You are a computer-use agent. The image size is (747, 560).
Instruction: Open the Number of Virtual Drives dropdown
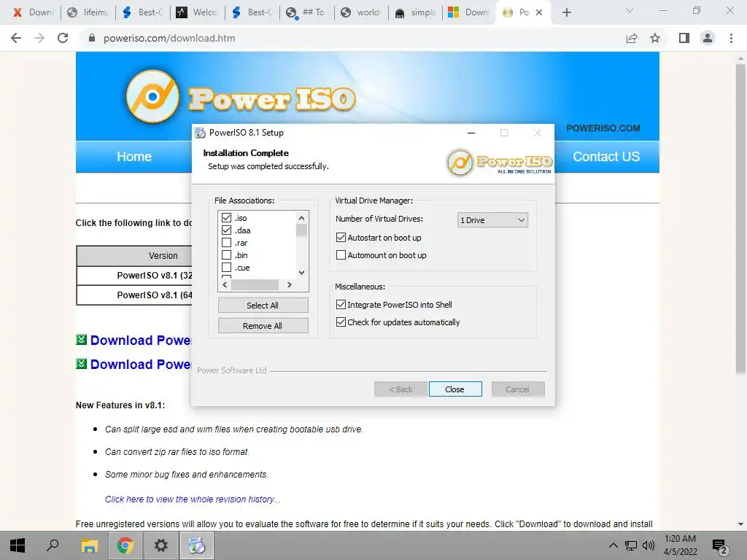pyautogui.click(x=492, y=220)
